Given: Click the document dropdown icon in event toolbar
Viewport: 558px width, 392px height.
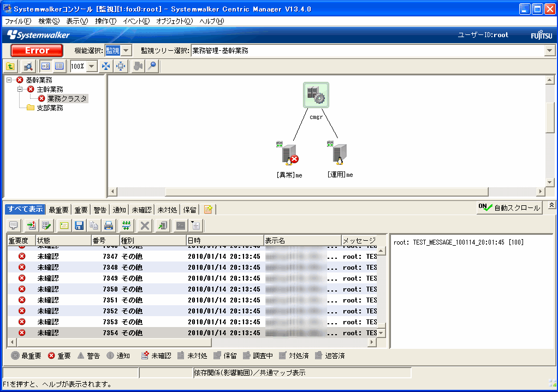Looking at the screenshot, I should (195, 225).
